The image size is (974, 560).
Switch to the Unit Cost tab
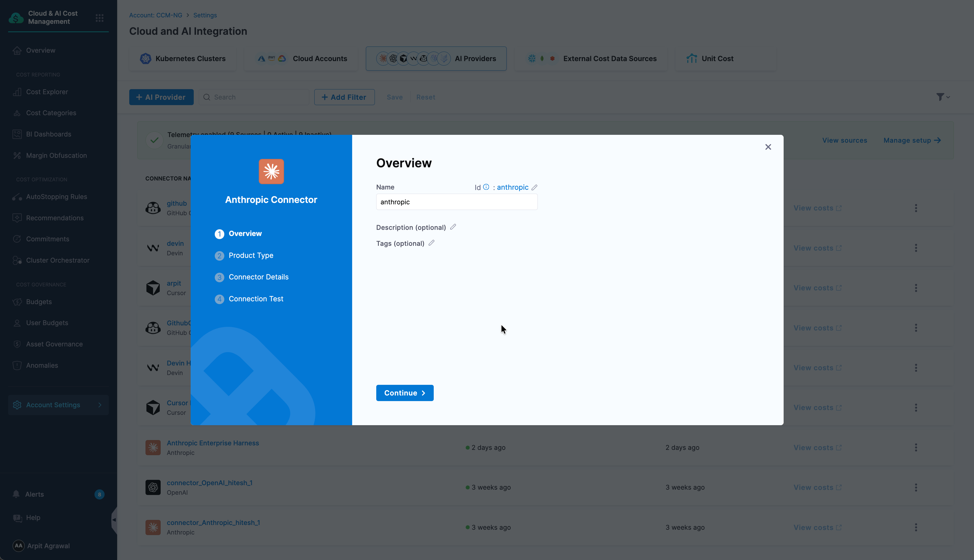(x=726, y=59)
